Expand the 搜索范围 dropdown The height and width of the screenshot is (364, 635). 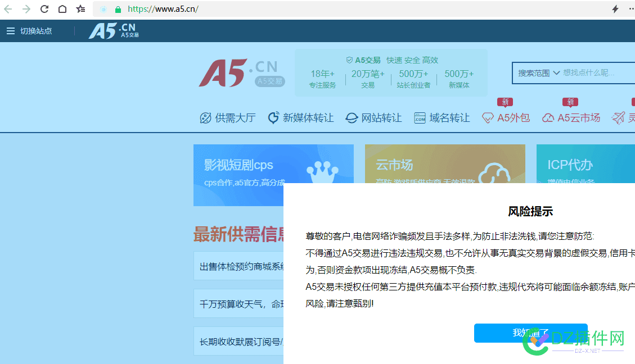(539, 73)
